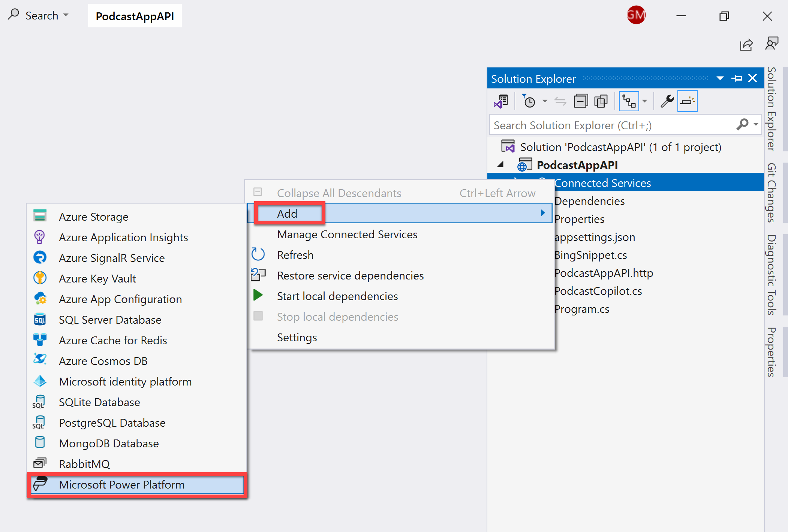
Task: Select Azure Key Vault from the submenu
Action: click(137, 278)
